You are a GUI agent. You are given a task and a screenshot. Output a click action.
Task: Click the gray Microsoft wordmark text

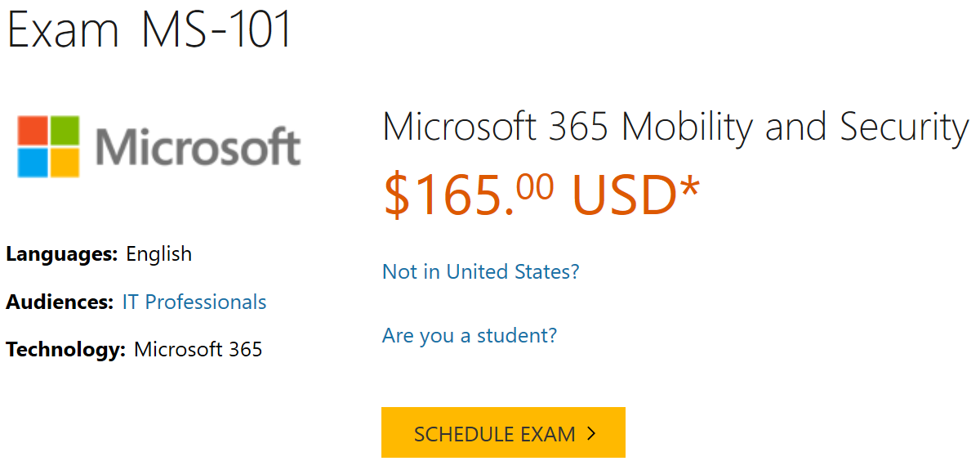point(198,148)
